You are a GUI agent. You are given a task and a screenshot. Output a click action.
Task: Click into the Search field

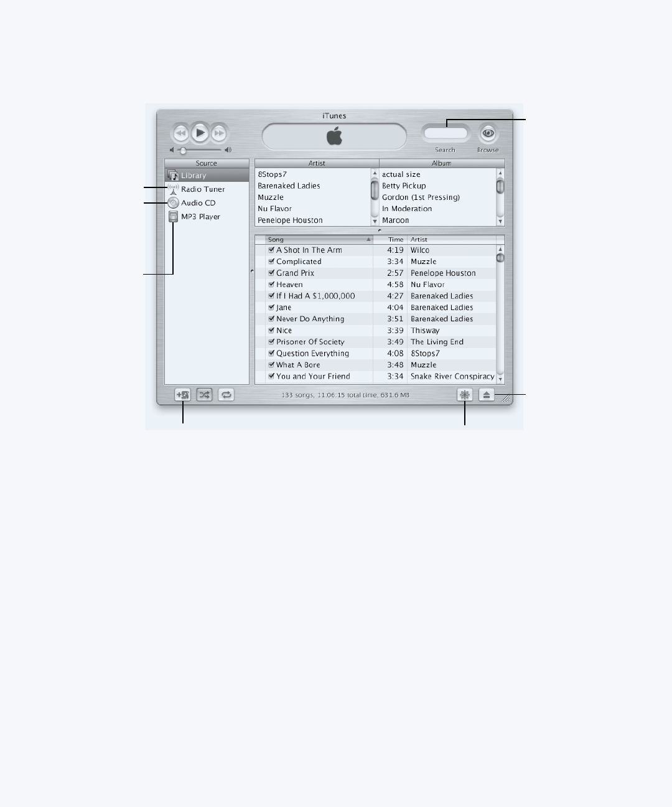pyautogui.click(x=445, y=133)
